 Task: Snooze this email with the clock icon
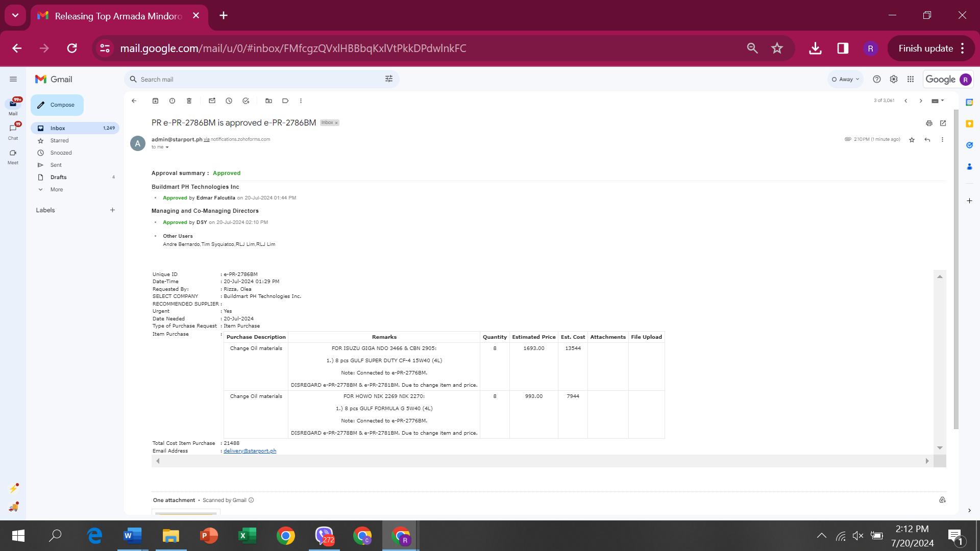(x=229, y=101)
